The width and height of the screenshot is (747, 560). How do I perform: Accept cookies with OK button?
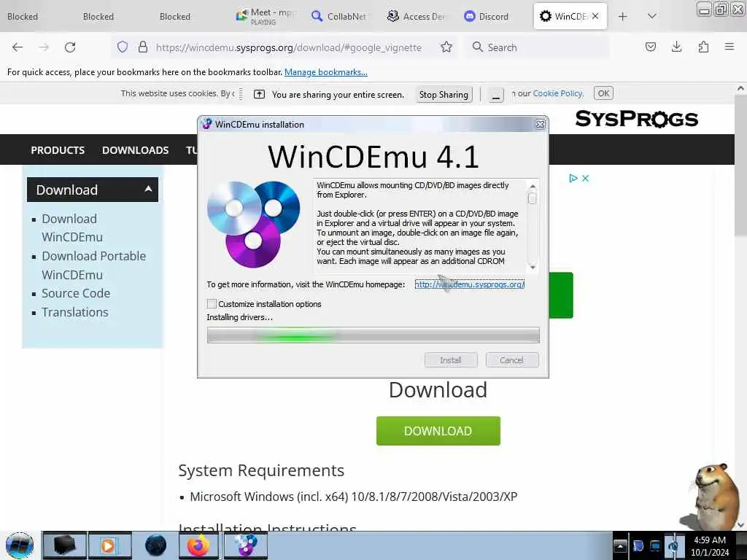click(603, 93)
